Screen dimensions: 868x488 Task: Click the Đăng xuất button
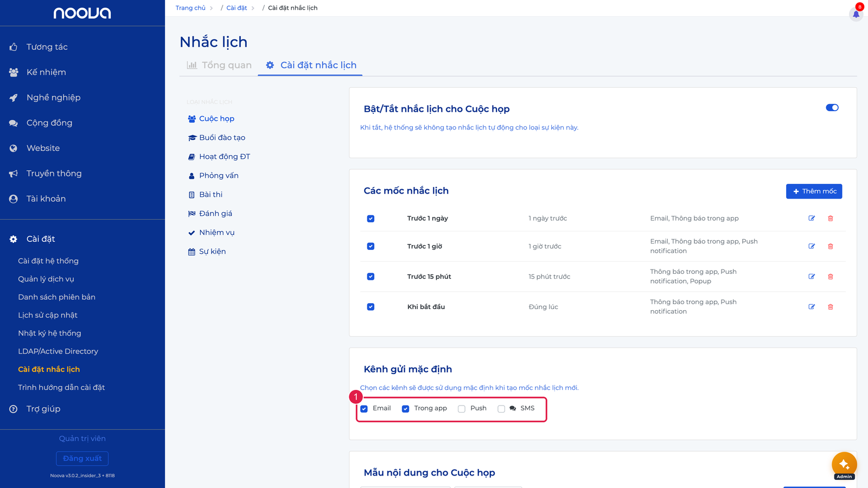[82, 459]
